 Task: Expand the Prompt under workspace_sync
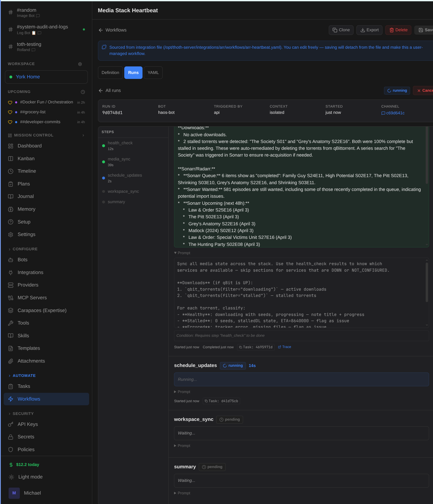[x=182, y=446]
